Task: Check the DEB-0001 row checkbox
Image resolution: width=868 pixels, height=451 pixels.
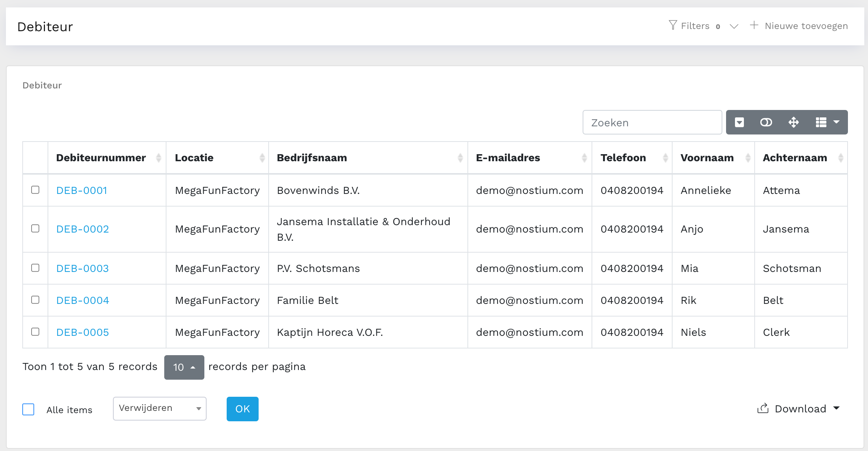Action: coord(35,190)
